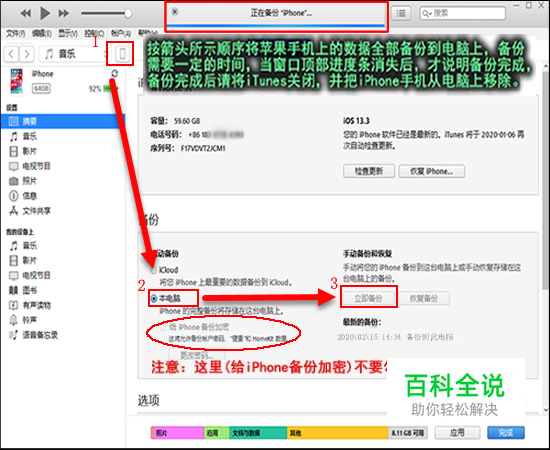This screenshot has height=450, width=550.
Task: Click the iOS 13.3 version text
Action: pyautogui.click(x=356, y=121)
